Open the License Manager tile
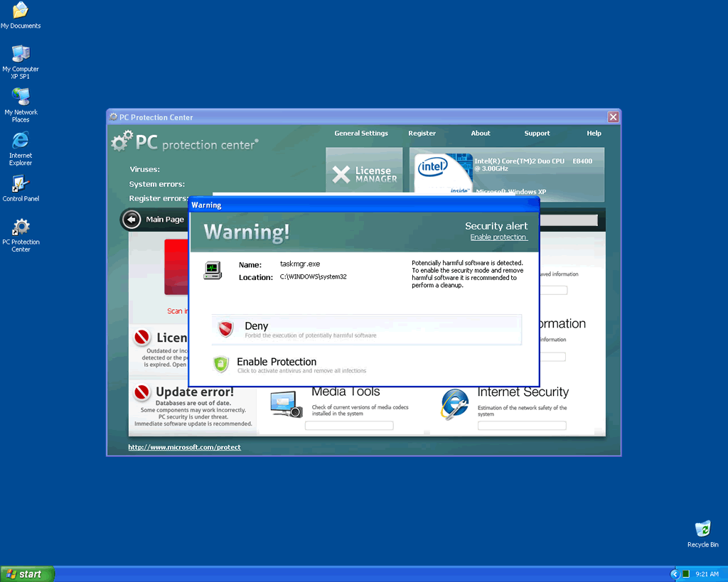This screenshot has height=582, width=728. point(364,174)
